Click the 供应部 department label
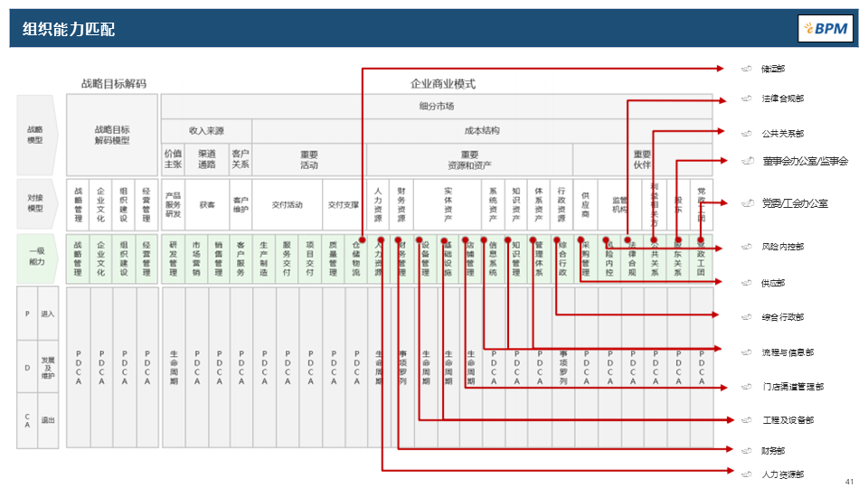868x488 pixels. 773,283
